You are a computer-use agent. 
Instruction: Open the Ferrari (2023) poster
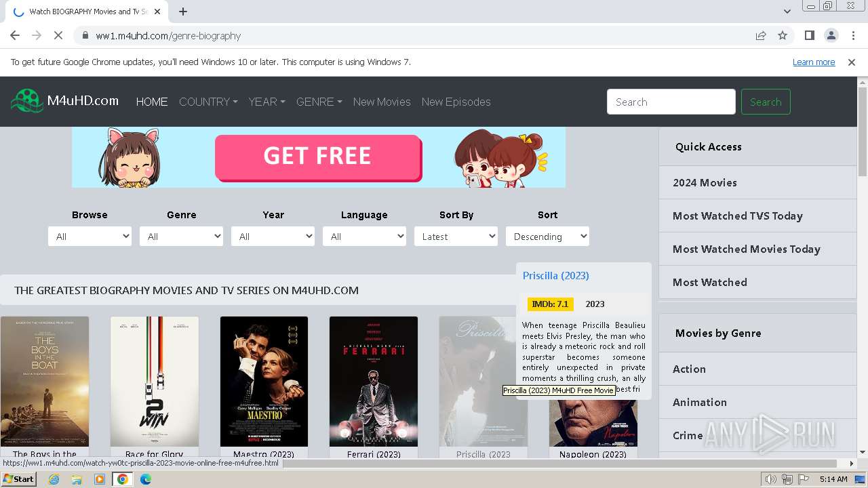(374, 382)
